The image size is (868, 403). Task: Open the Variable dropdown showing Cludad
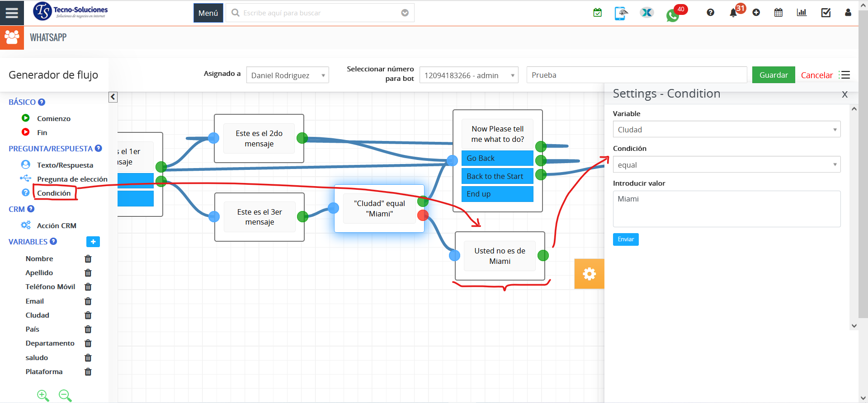(726, 130)
